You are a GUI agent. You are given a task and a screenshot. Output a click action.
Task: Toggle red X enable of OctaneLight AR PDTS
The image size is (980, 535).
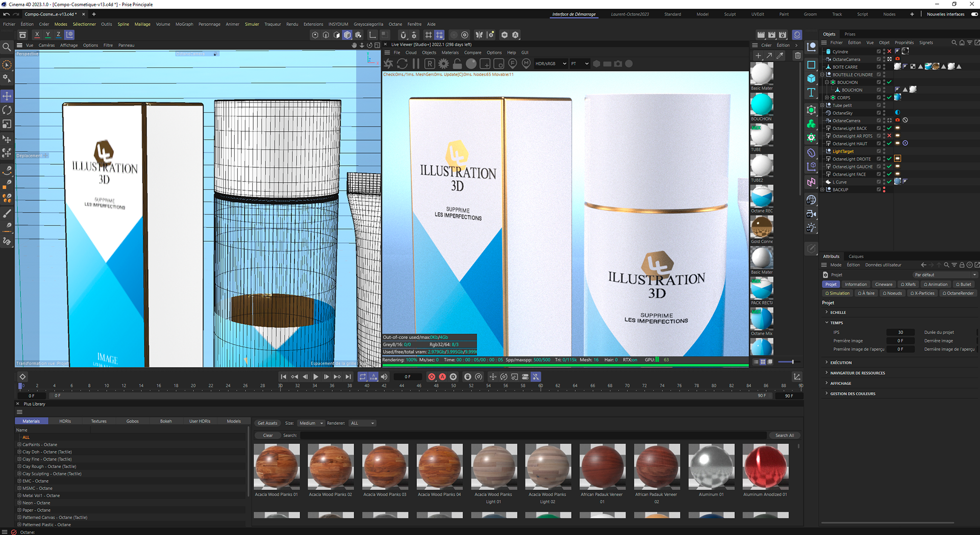click(890, 136)
